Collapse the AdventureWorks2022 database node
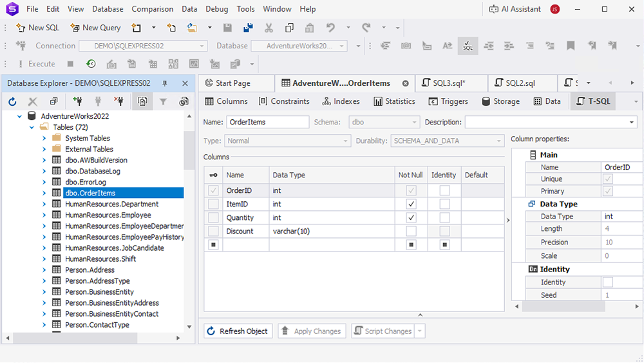 (19, 116)
